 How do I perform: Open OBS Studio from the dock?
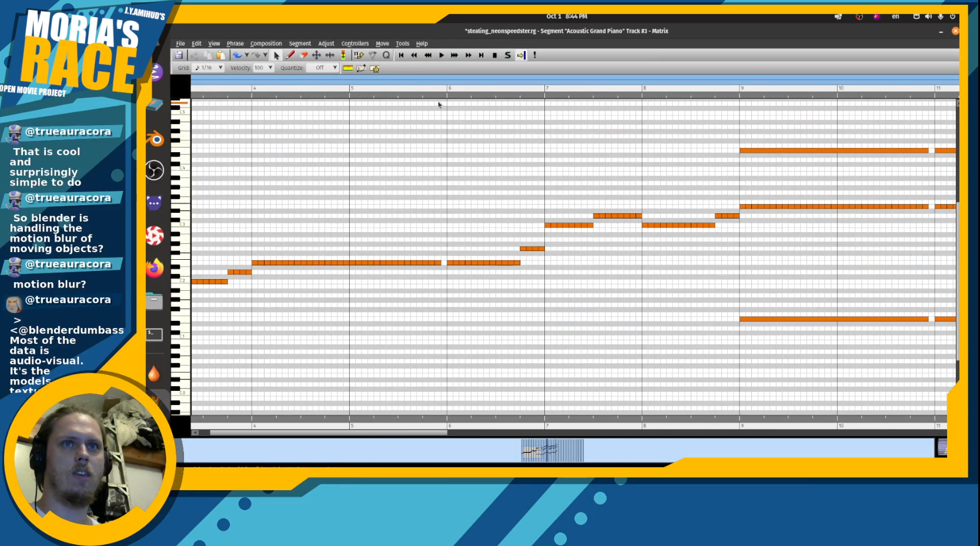155,170
